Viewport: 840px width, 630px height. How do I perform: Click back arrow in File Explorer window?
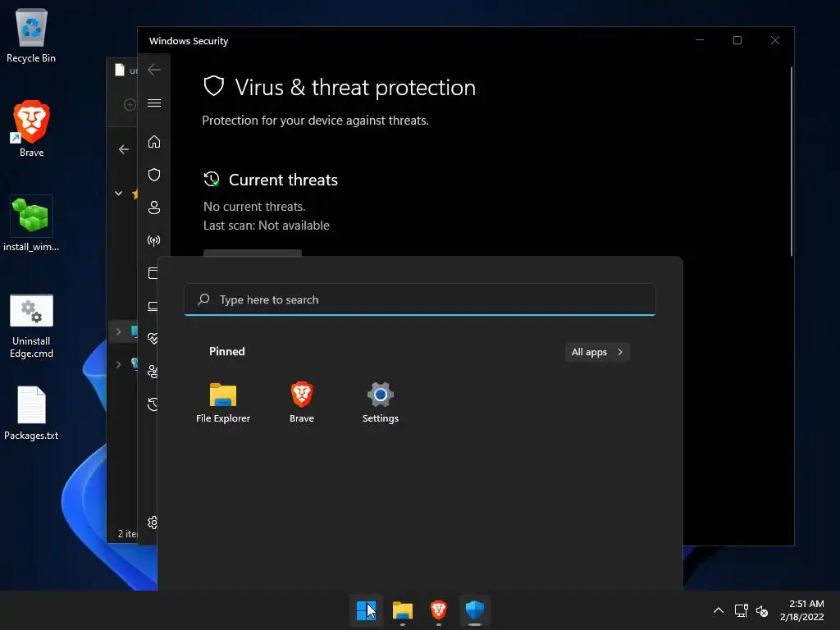pos(124,149)
